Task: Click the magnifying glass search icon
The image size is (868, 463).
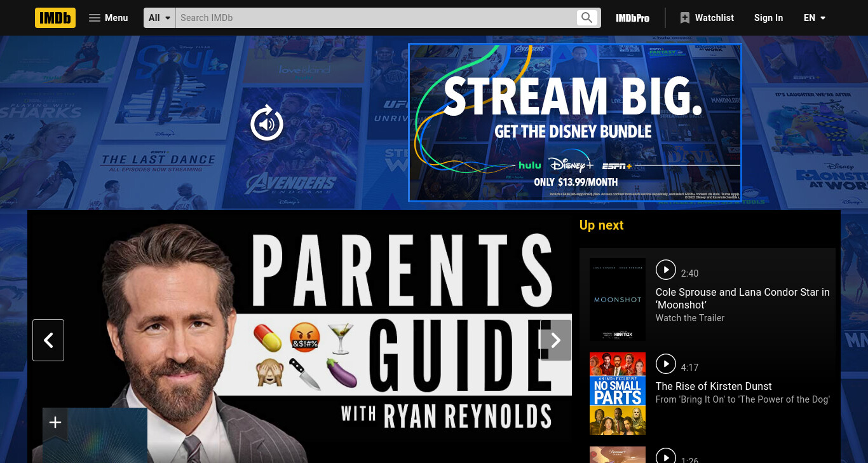Action: pos(587,18)
